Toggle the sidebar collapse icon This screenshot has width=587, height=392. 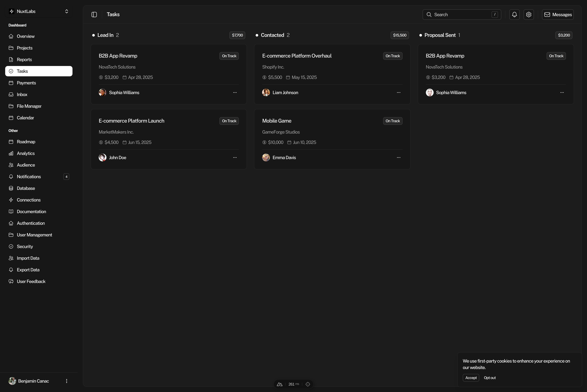tap(94, 15)
